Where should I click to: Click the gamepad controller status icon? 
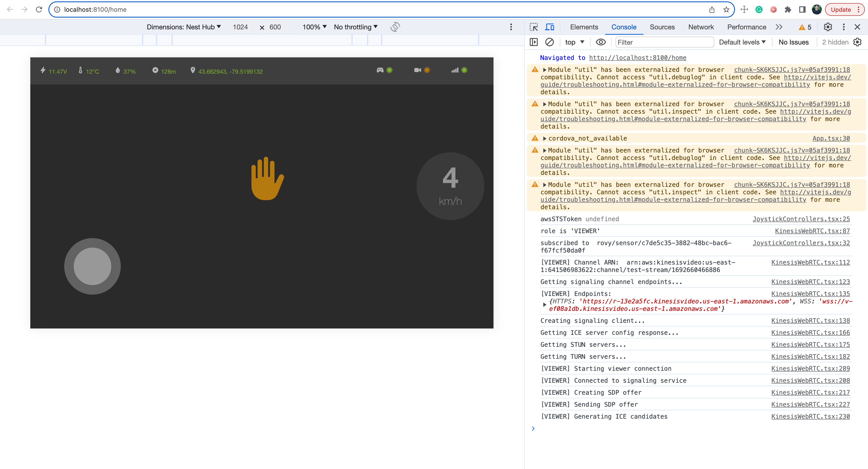click(x=380, y=70)
